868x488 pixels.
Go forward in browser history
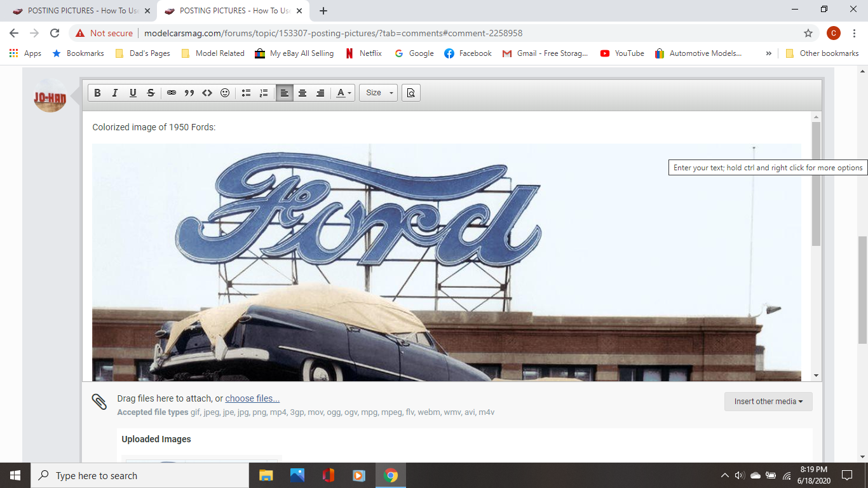tap(34, 33)
